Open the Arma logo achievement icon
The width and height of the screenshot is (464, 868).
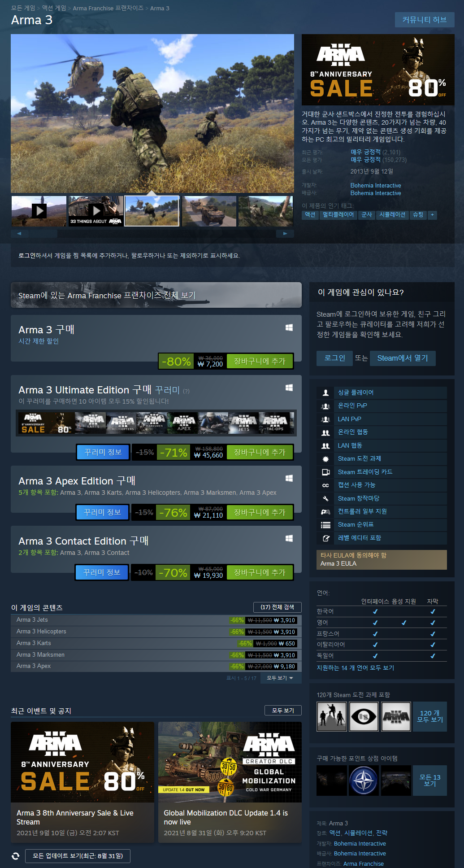pyautogui.click(x=396, y=717)
